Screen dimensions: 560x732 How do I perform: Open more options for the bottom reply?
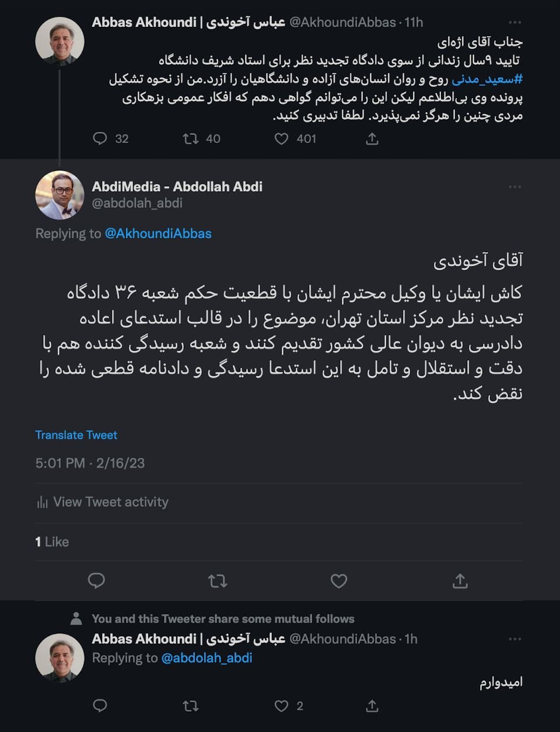click(514, 639)
